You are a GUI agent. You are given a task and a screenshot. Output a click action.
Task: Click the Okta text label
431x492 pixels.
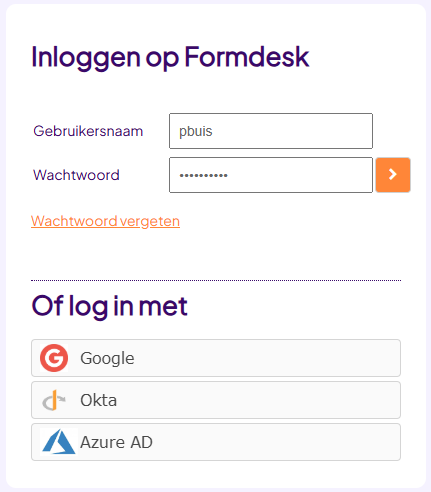click(x=99, y=400)
